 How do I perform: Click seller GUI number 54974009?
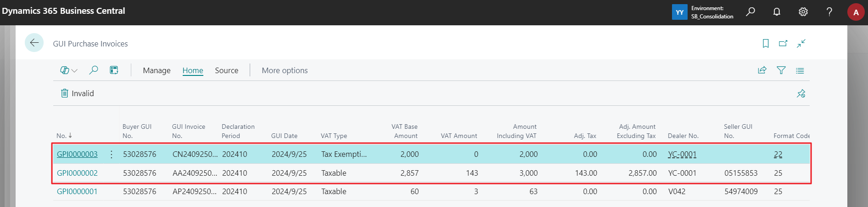(x=741, y=192)
